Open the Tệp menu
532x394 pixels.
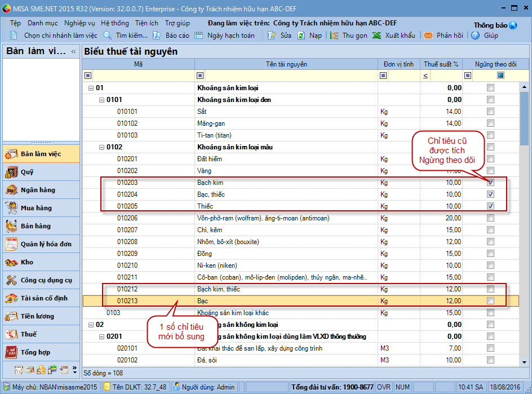coord(15,23)
